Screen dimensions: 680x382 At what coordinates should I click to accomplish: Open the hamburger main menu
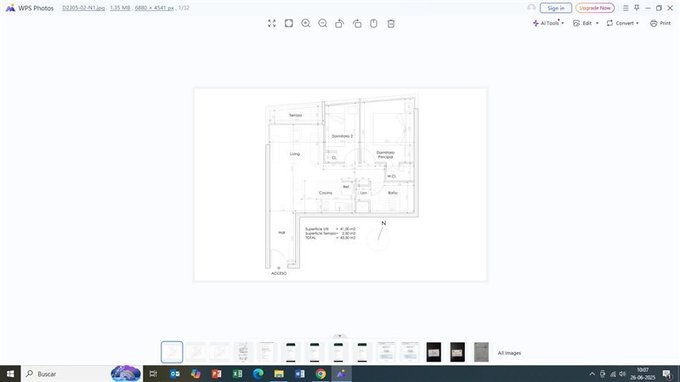[626, 8]
